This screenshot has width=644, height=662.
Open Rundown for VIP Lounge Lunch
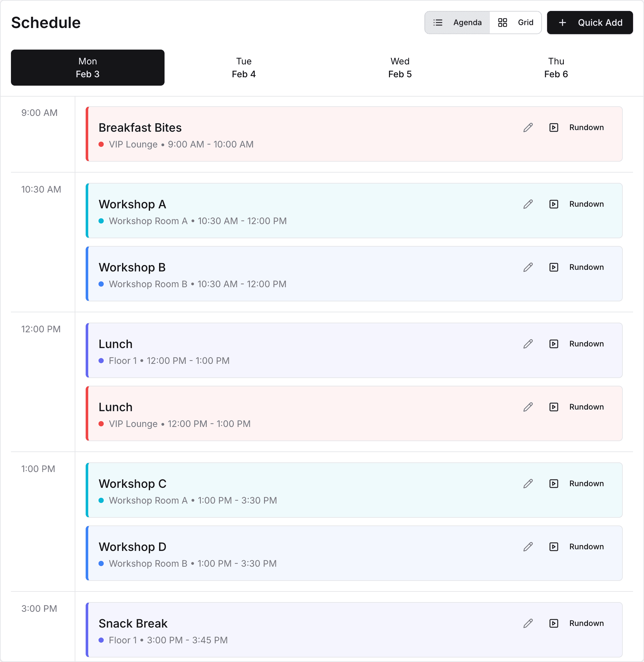[577, 407]
